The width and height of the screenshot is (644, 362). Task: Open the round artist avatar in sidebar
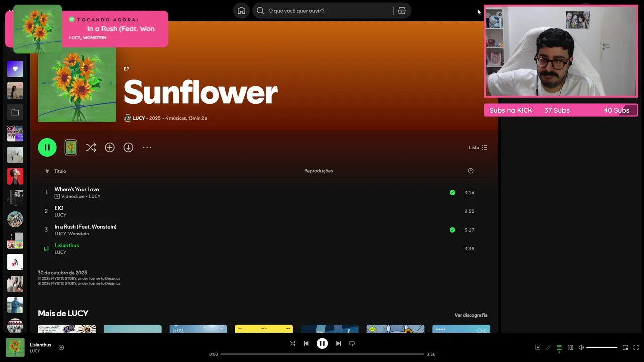(15, 219)
